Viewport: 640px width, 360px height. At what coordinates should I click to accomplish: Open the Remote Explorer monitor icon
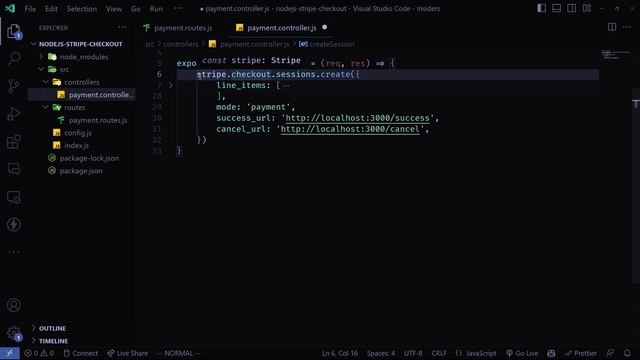[x=14, y=197]
